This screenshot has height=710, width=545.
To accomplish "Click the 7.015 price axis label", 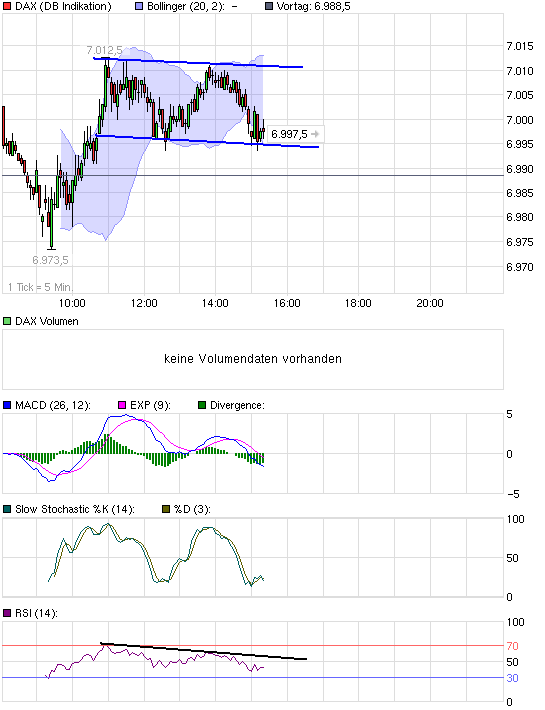I will click(520, 46).
